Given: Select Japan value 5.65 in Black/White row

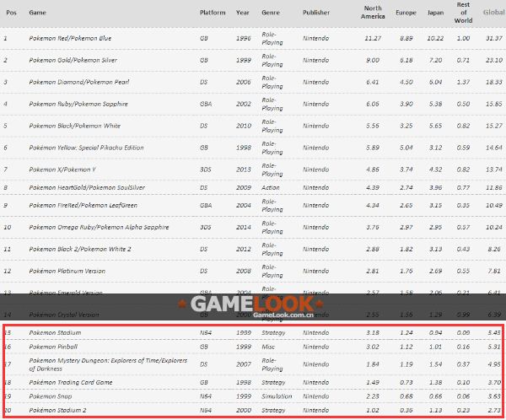Looking at the screenshot, I should point(435,126).
